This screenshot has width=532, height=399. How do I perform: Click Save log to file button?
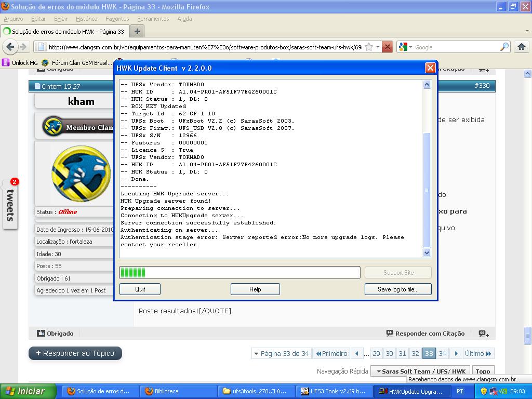tap(398, 289)
